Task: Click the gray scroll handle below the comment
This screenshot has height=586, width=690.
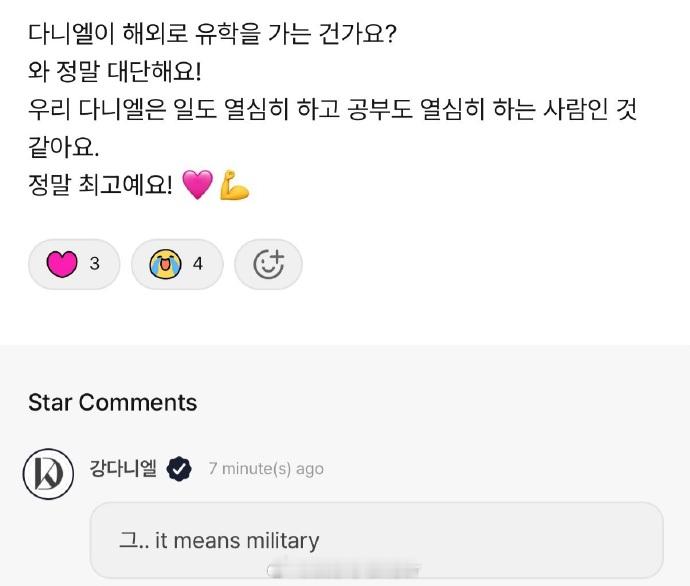Action: click(343, 571)
